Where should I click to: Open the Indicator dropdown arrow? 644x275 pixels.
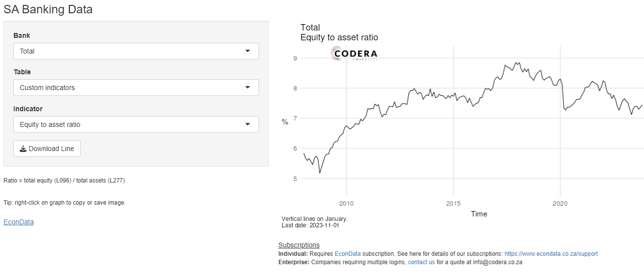248,124
